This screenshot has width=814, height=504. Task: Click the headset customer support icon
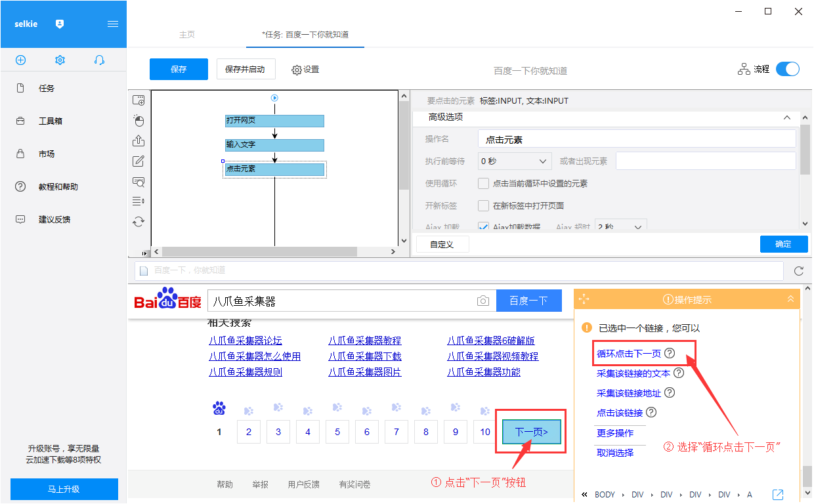tap(99, 60)
